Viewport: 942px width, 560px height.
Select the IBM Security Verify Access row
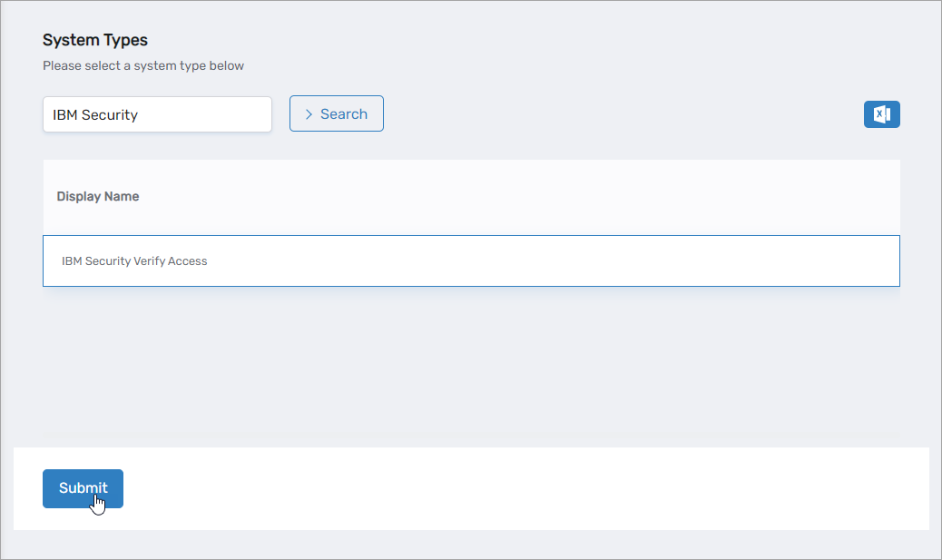point(471,261)
